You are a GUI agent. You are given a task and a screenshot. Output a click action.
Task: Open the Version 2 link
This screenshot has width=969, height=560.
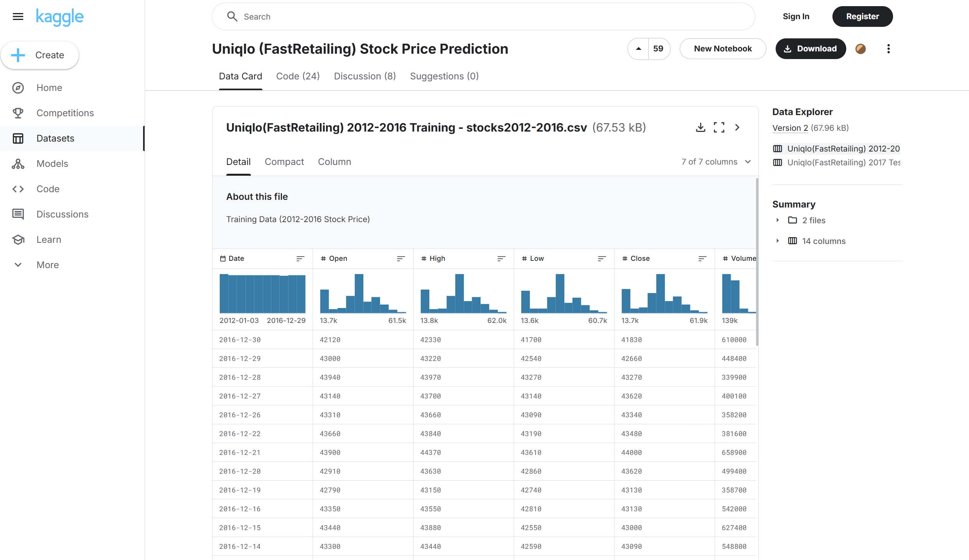[790, 128]
